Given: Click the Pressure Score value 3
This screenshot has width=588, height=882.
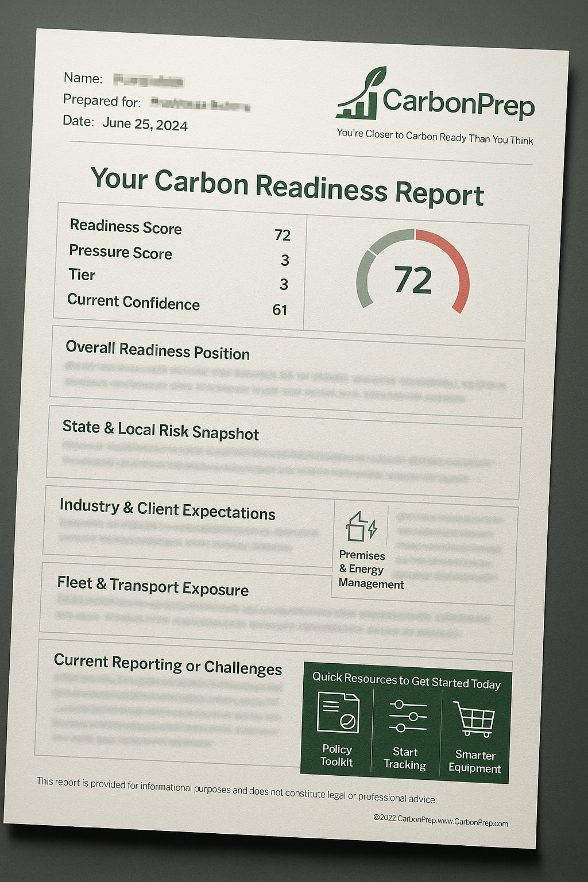Looking at the screenshot, I should (x=285, y=260).
